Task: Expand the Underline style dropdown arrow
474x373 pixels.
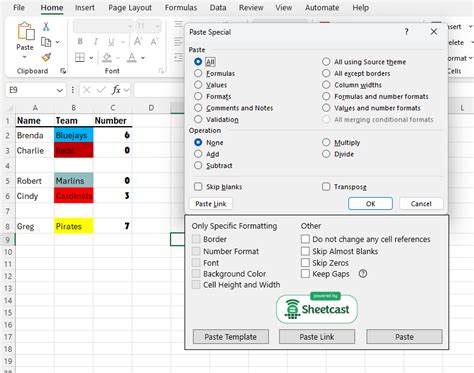Action: (123, 42)
